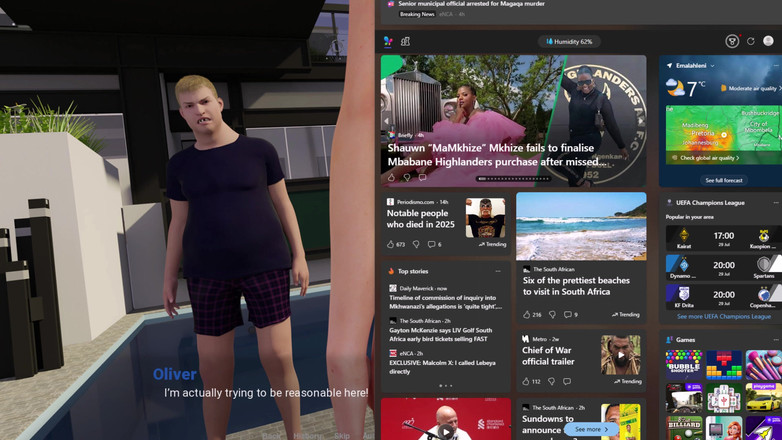Screen dimensions: 782x440
Task: Open more options on UEFA Champions League card
Action: point(776,203)
